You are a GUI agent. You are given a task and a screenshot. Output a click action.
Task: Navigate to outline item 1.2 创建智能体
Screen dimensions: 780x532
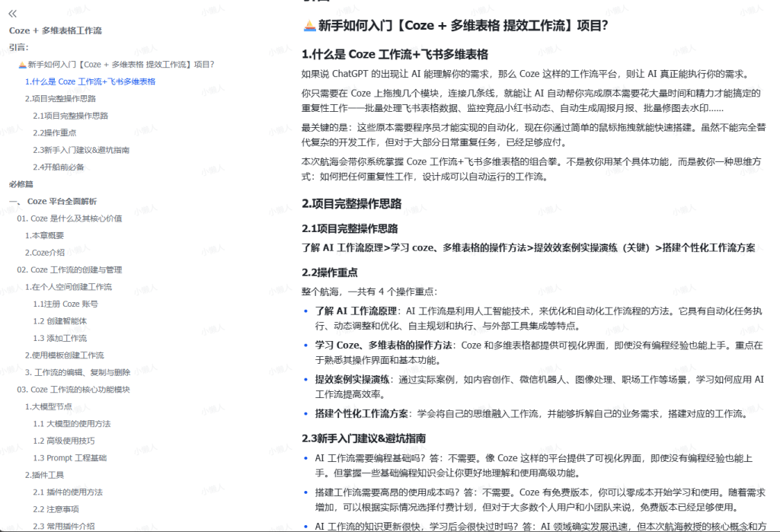pos(59,321)
